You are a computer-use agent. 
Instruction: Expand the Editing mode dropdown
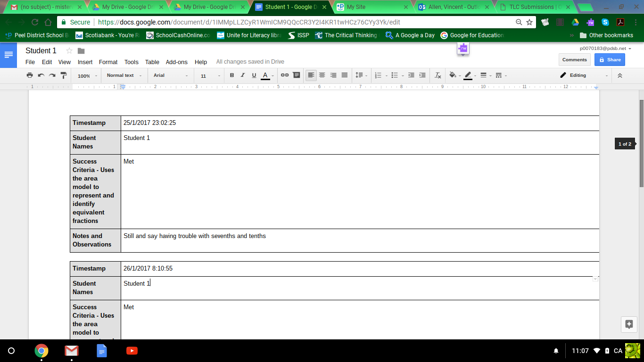[584, 75]
